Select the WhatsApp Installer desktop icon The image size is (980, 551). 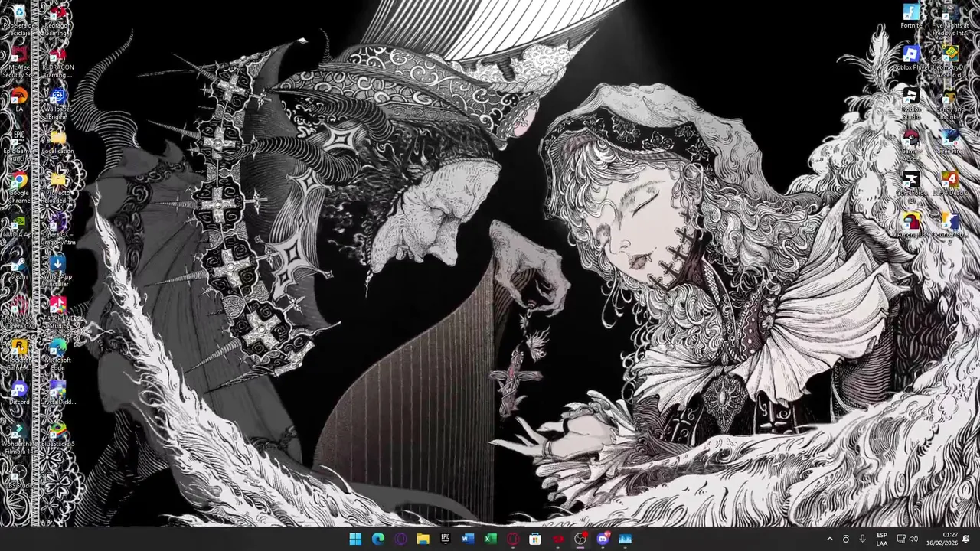click(x=57, y=271)
